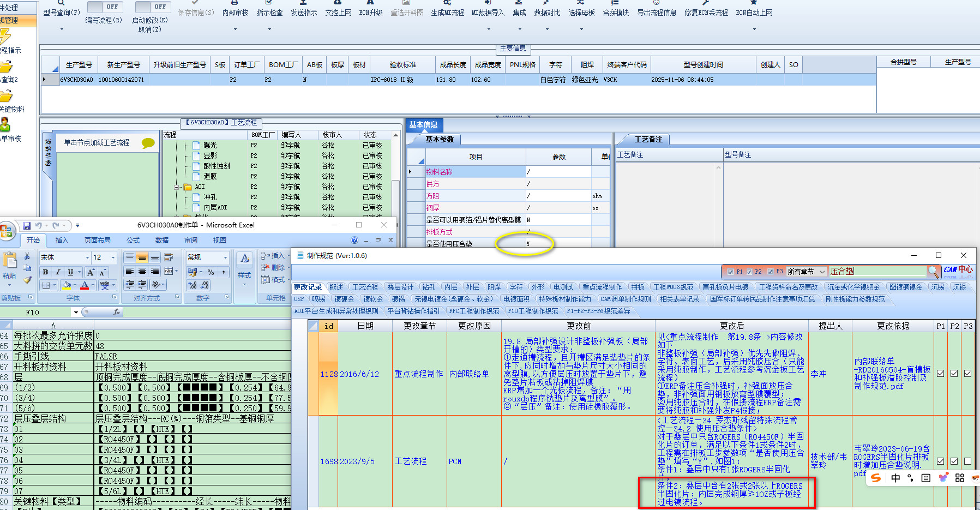
Task: Toggle P2 checkbox for record id 1698
Action: tap(954, 461)
